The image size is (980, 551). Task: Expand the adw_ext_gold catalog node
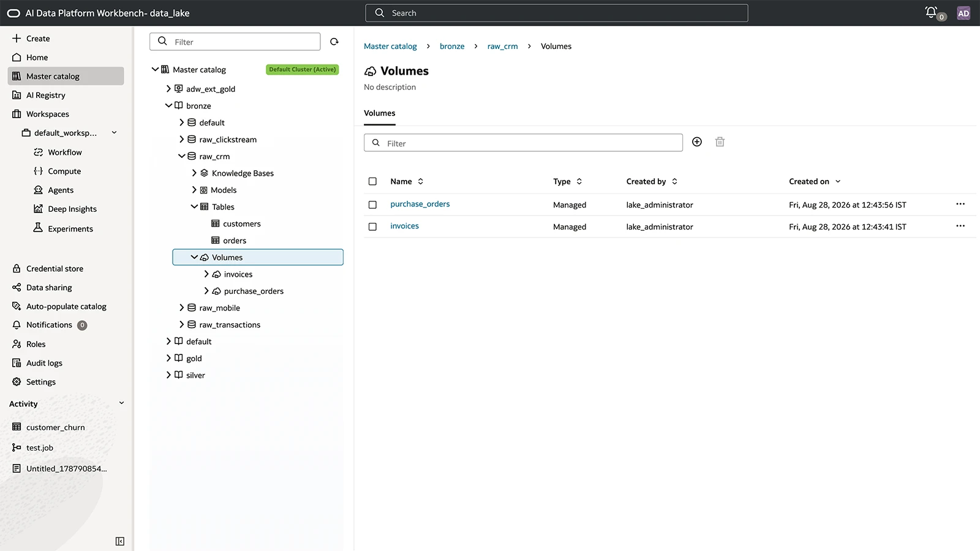point(168,89)
